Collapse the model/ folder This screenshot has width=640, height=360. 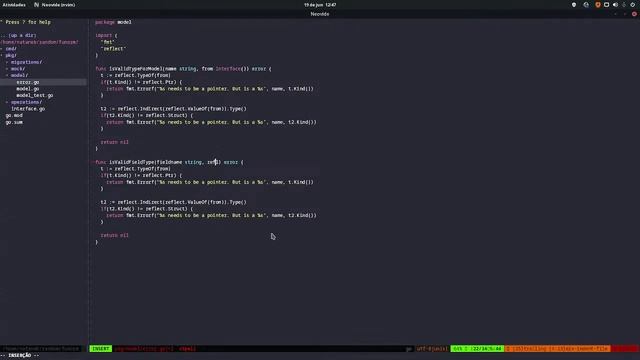(19, 76)
